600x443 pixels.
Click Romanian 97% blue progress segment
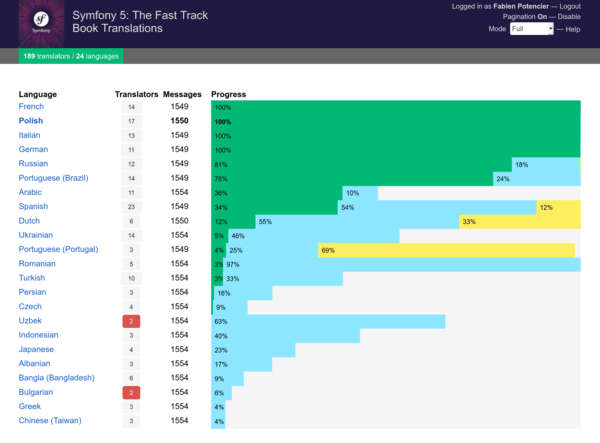click(402, 264)
